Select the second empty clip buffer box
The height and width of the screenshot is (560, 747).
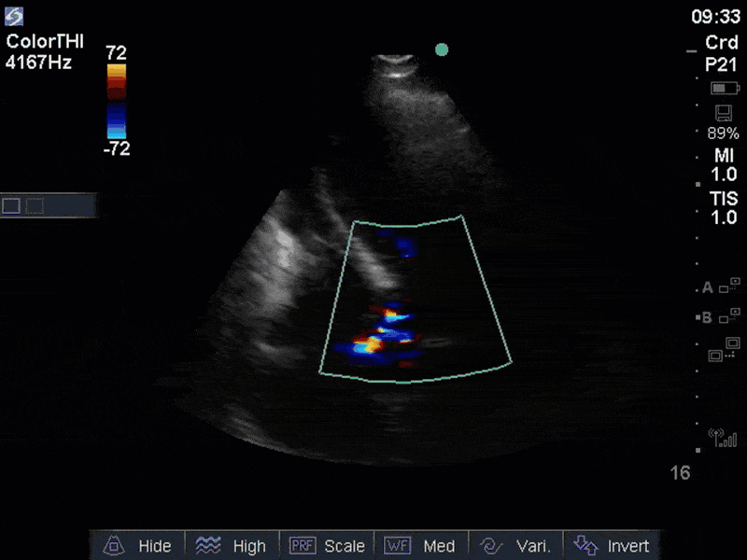tap(35, 205)
